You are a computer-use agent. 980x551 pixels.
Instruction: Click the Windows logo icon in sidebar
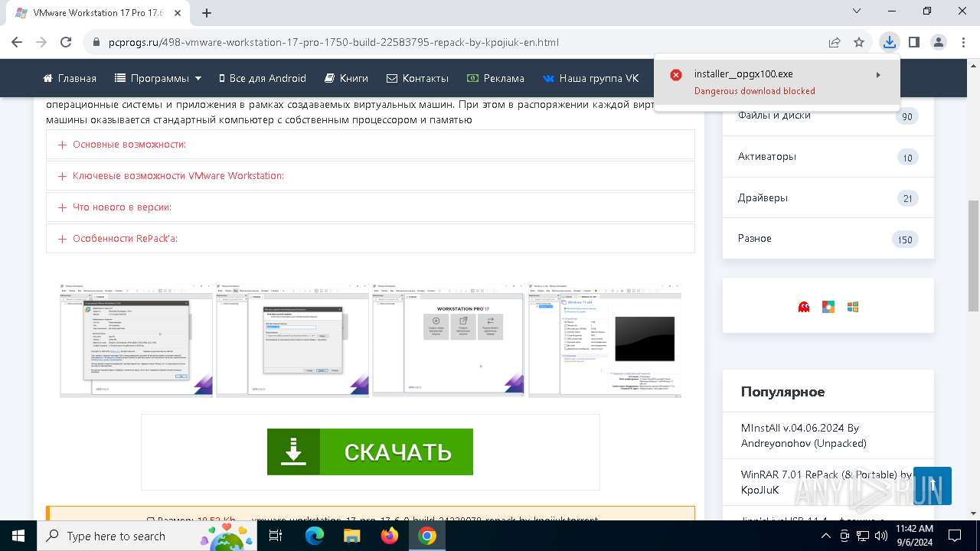[x=853, y=307]
